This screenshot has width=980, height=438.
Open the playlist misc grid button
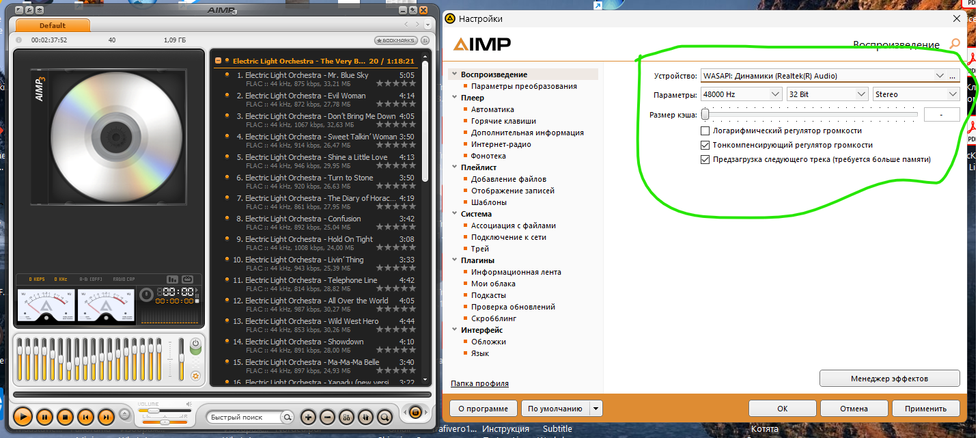(346, 417)
